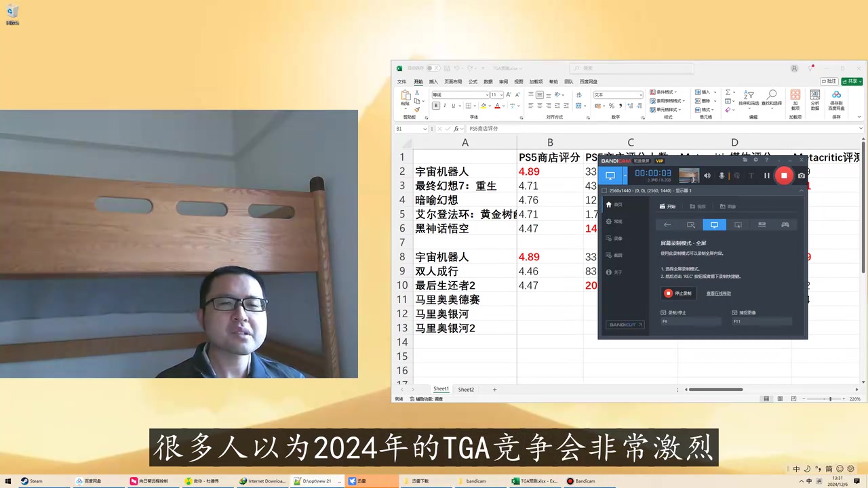This screenshot has width=868, height=488.
Task: Tick the 2560x1440 display checkbox in Bandicam
Action: [605, 190]
